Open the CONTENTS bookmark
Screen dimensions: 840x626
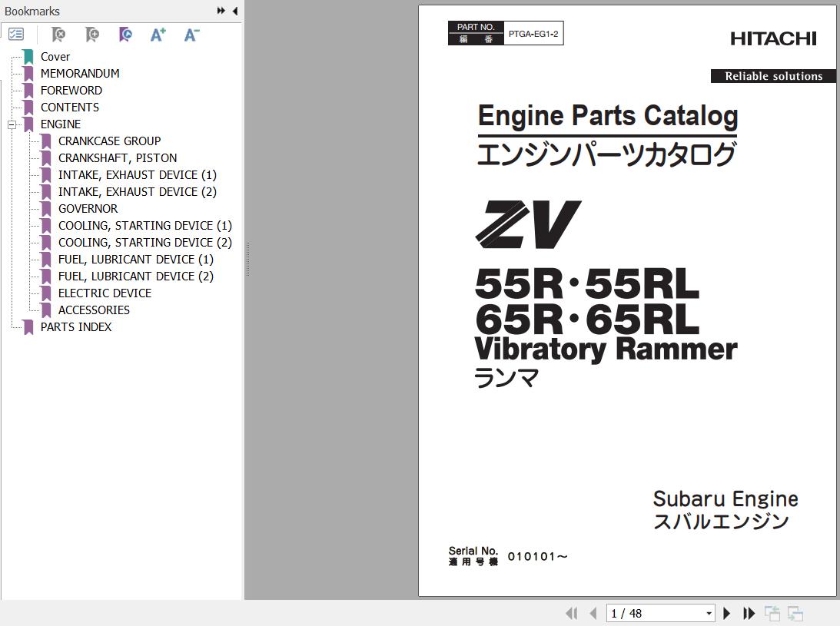[x=70, y=108]
